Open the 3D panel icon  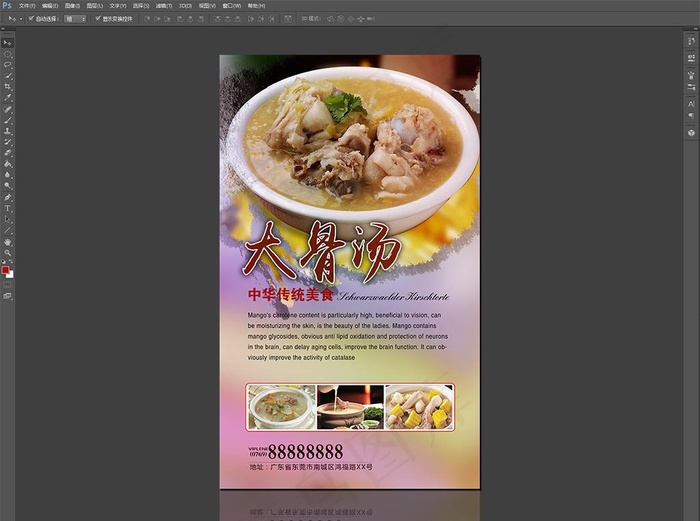(x=691, y=133)
